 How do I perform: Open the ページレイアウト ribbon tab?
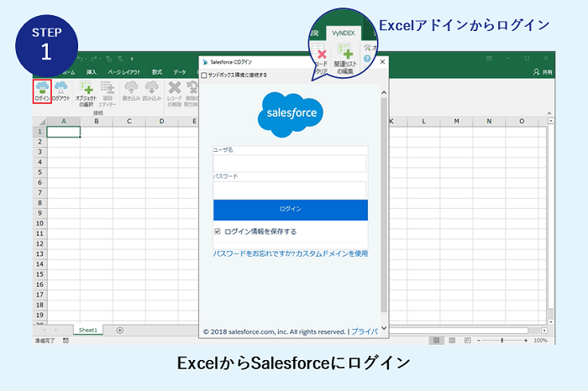coord(124,72)
